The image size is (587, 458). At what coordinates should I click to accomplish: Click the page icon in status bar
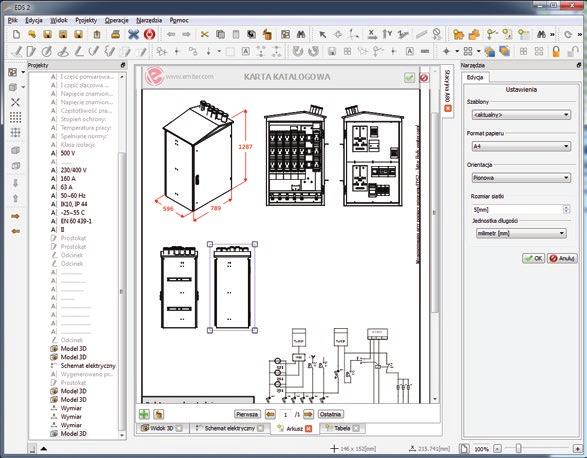click(x=464, y=448)
